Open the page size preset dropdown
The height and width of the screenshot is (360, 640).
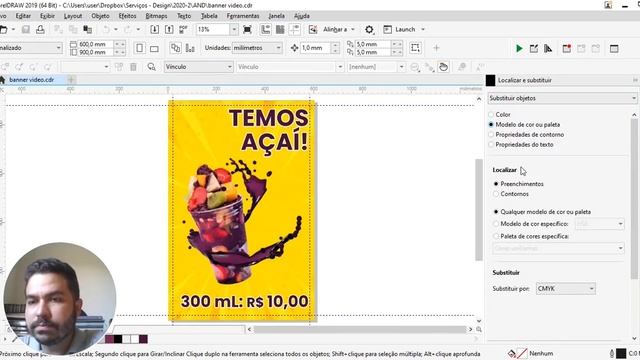pyautogui.click(x=31, y=48)
